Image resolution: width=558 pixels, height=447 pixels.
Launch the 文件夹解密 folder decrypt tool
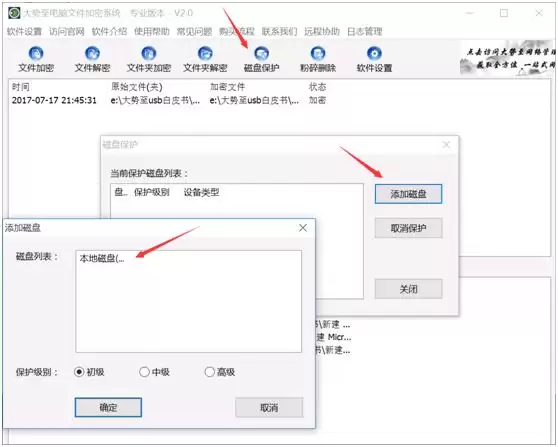[x=205, y=60]
